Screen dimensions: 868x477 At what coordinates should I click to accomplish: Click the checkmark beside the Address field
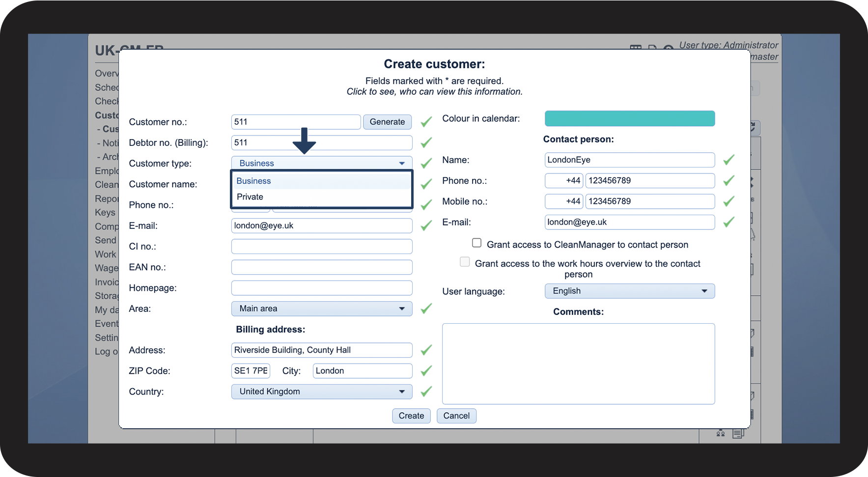(426, 350)
